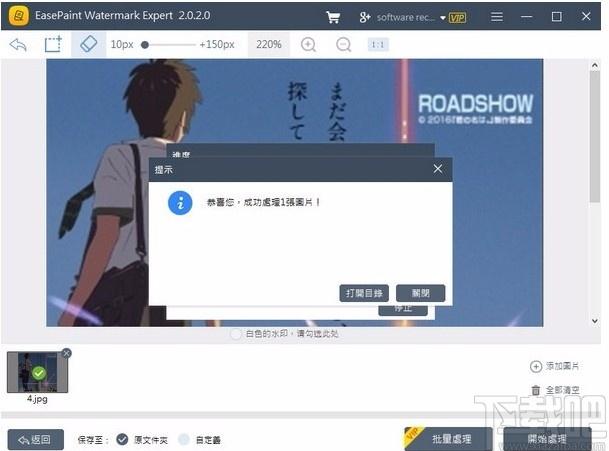This screenshot has height=451, width=609.
Task: Click the 關閉 button in dialog
Action: 420,293
